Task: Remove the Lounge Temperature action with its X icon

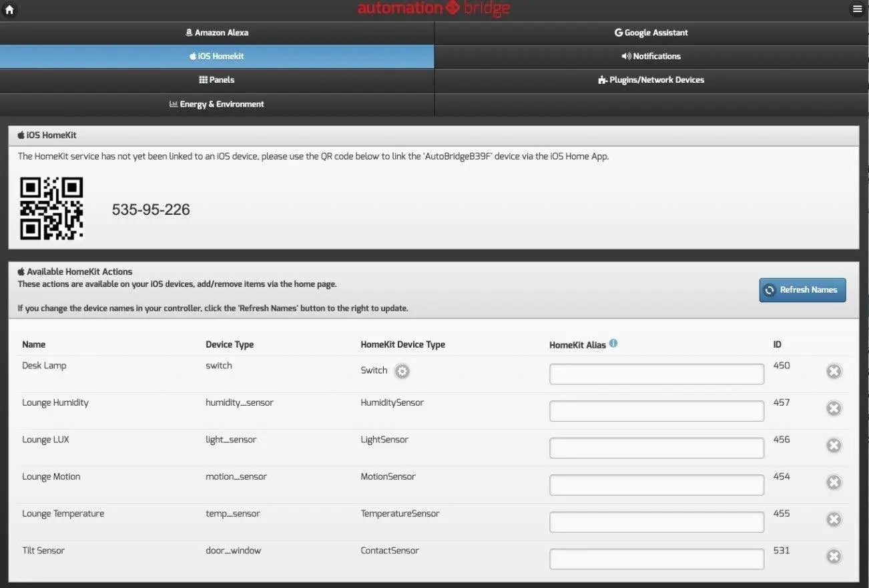Action: coord(834,519)
